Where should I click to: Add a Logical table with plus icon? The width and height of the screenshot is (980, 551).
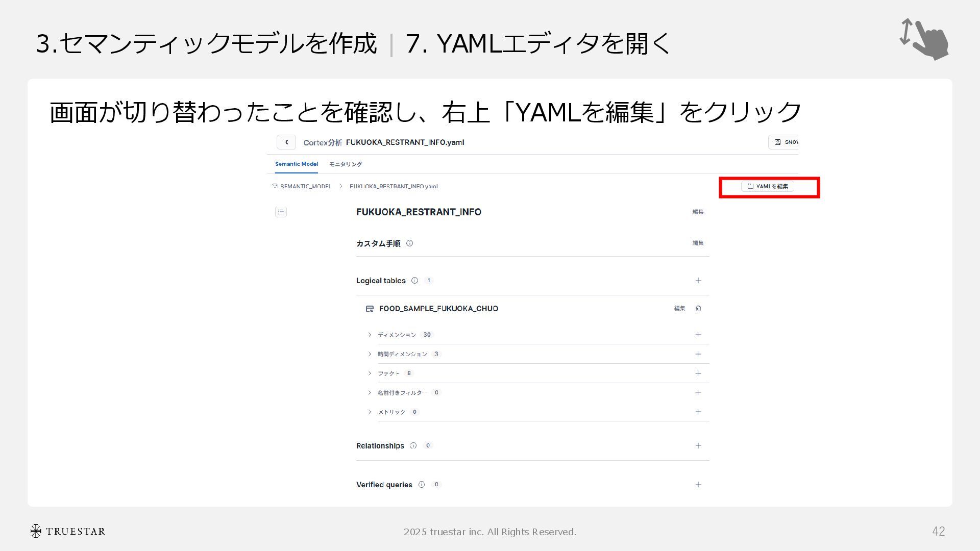coord(698,281)
